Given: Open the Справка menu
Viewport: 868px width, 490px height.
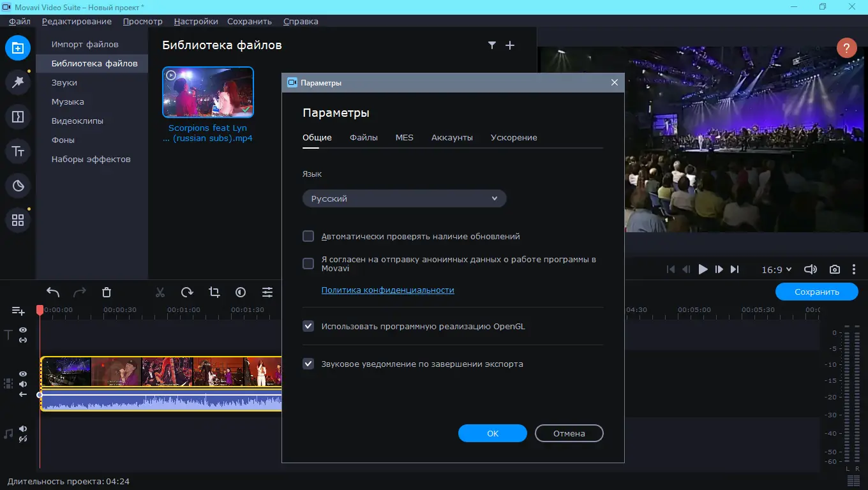Looking at the screenshot, I should click(x=301, y=21).
